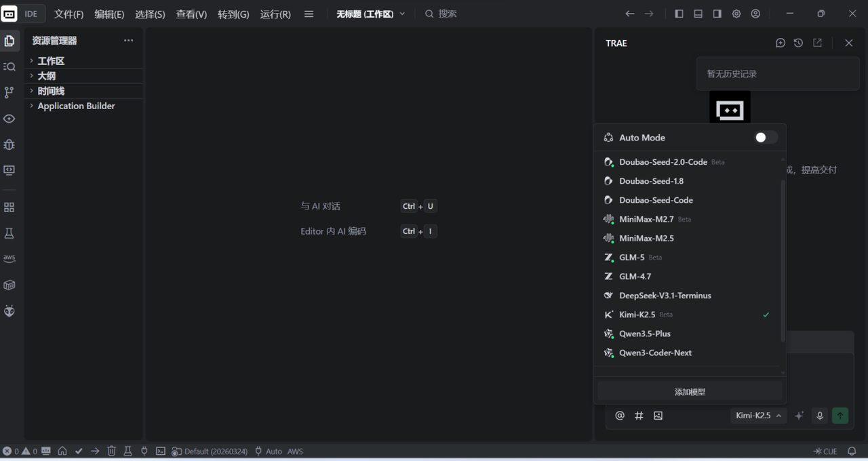This screenshot has width=868, height=461.
Task: Open the Search view in the activity bar
Action: click(x=9, y=66)
